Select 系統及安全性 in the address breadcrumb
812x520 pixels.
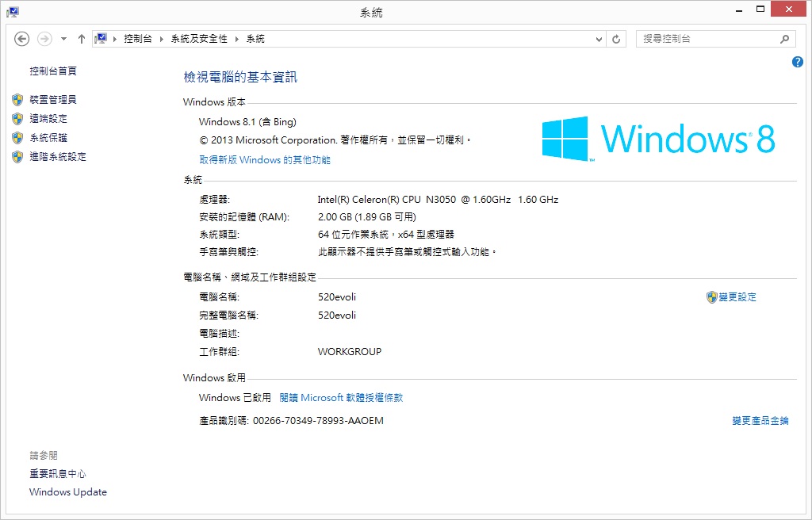(199, 39)
